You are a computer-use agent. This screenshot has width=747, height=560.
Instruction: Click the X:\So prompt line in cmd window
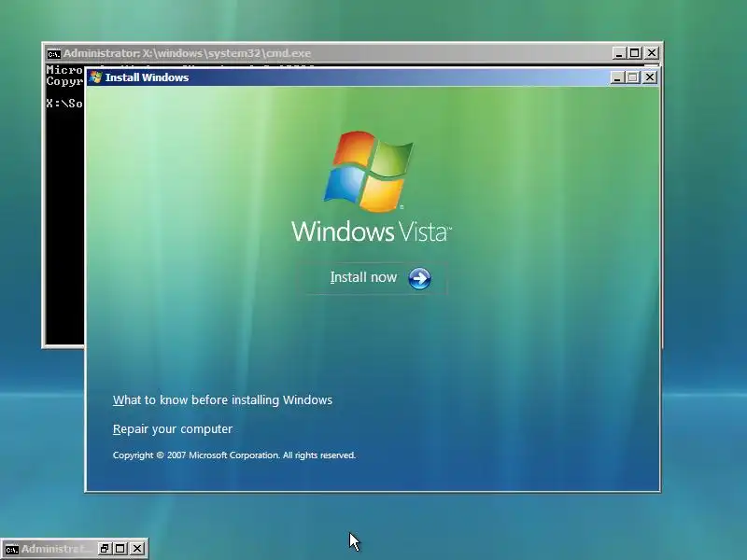point(64,104)
